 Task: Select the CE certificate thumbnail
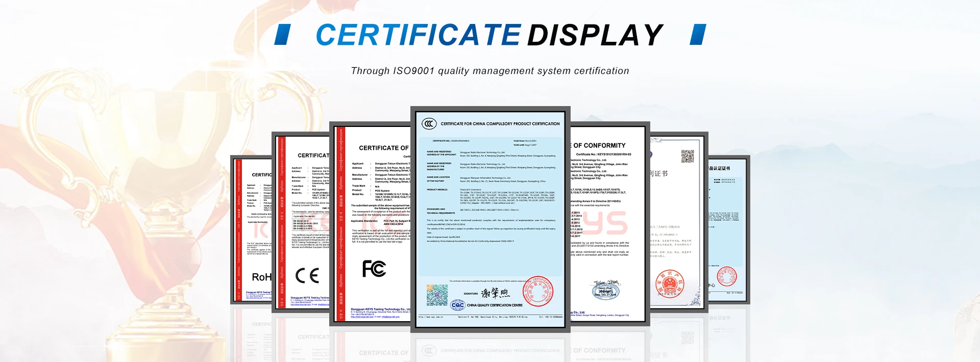coord(301,221)
